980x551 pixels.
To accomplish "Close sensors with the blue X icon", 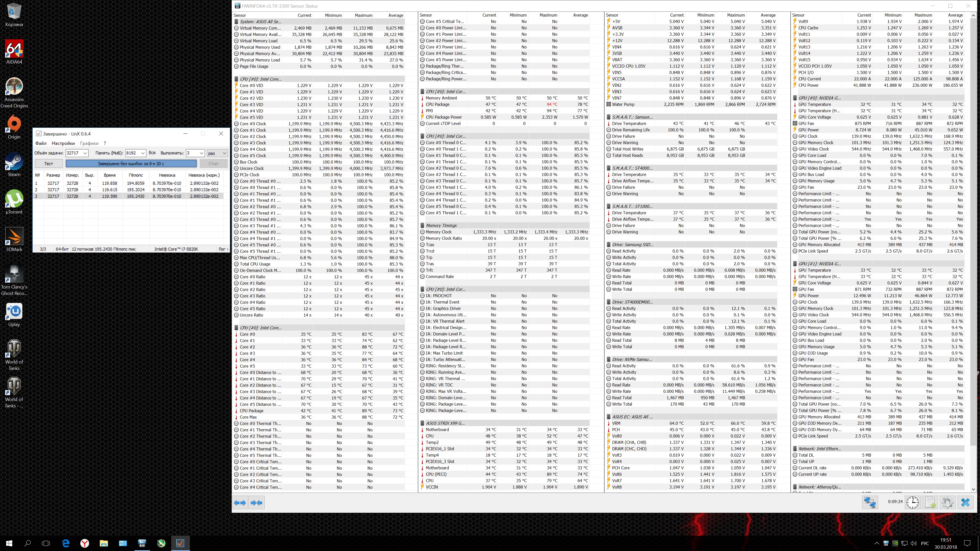I will pyautogui.click(x=965, y=502).
